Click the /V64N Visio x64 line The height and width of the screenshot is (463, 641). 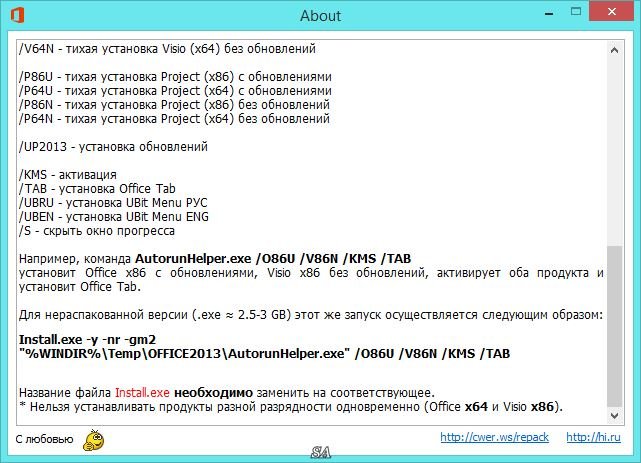click(x=167, y=49)
